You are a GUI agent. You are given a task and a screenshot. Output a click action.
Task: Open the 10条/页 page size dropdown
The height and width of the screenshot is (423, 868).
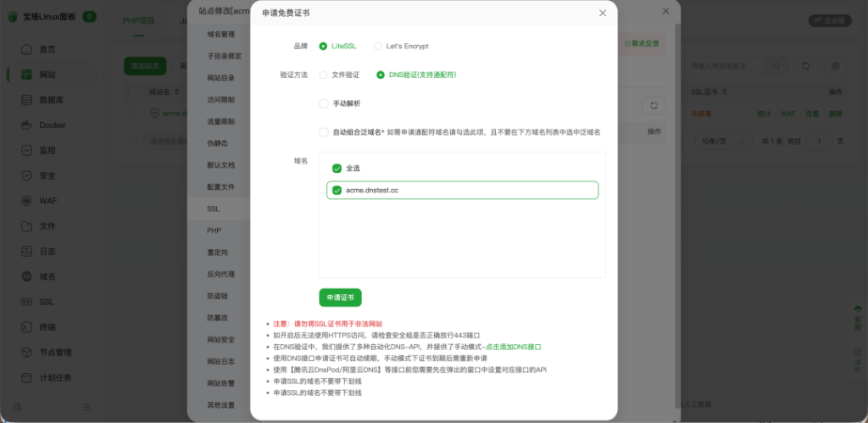[x=723, y=142]
